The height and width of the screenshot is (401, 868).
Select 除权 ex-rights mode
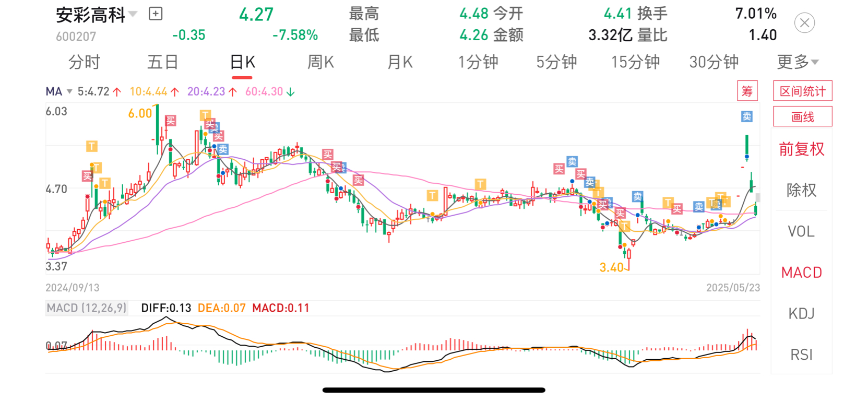tap(801, 190)
